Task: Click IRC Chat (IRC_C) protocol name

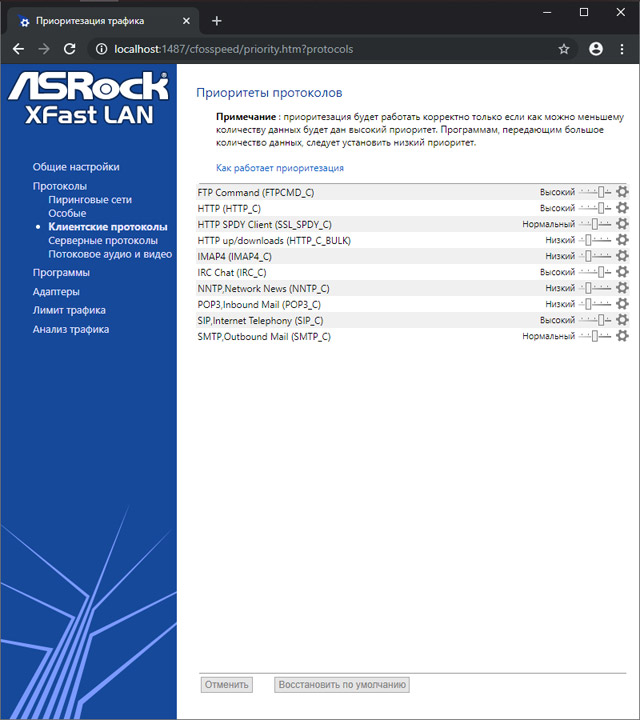Action: click(232, 272)
